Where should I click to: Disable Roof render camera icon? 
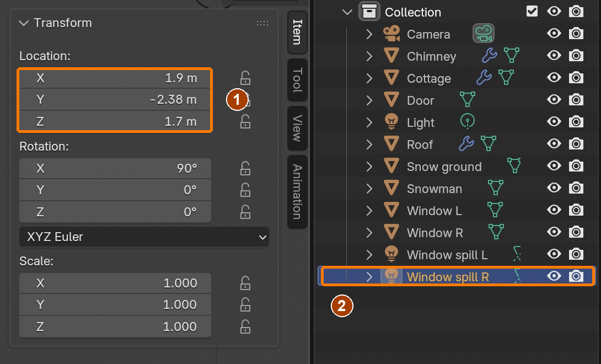tap(576, 144)
